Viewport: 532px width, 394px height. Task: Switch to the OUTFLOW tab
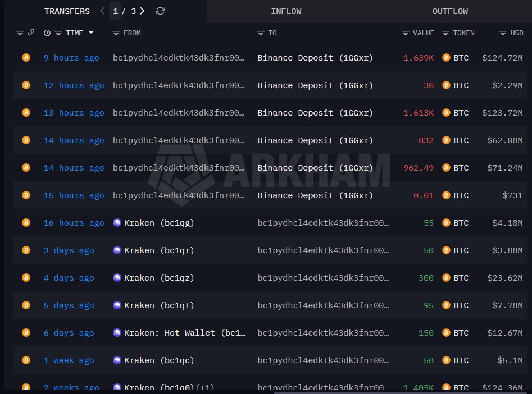click(x=450, y=12)
